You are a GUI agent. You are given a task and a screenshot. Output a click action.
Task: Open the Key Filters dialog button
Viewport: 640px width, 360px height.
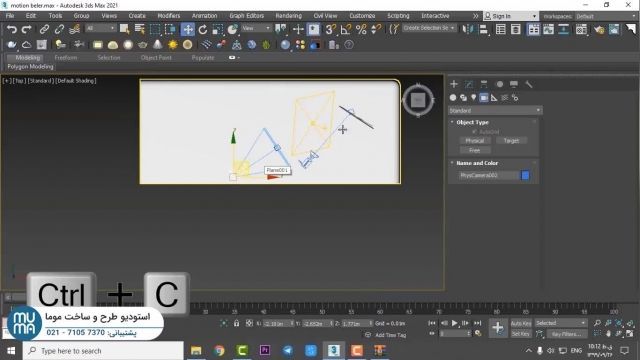coord(567,334)
